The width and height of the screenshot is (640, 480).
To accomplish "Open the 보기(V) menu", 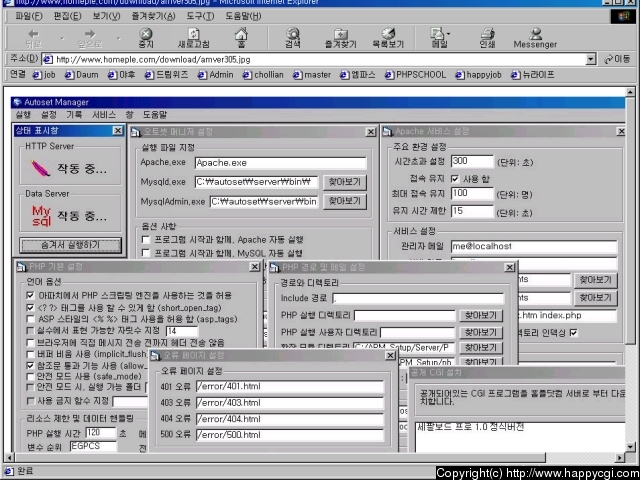I will pos(107,16).
